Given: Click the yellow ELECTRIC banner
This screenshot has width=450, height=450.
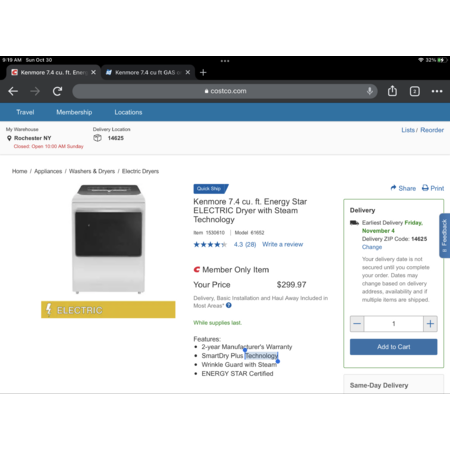Looking at the screenshot, I should (x=108, y=310).
